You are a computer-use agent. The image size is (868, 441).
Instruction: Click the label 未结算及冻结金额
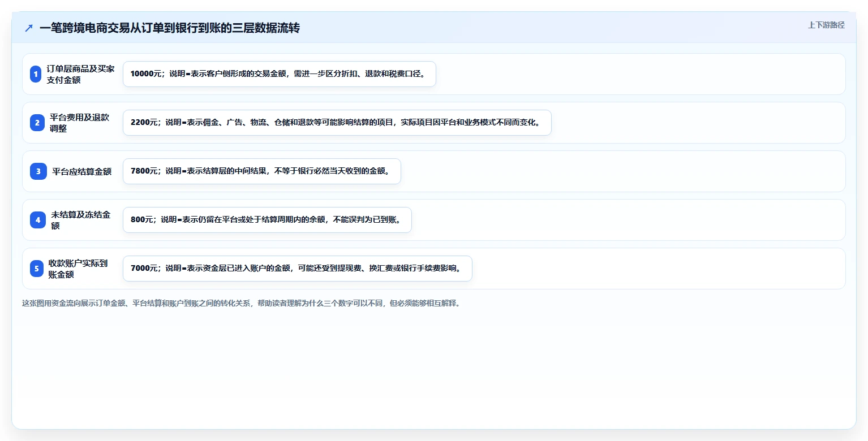tap(81, 220)
